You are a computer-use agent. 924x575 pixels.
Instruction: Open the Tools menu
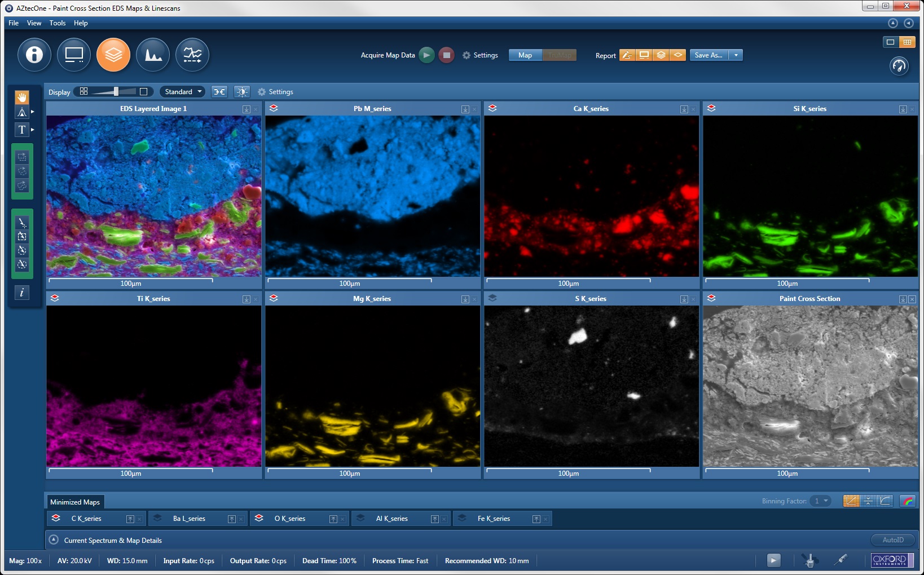(x=58, y=23)
